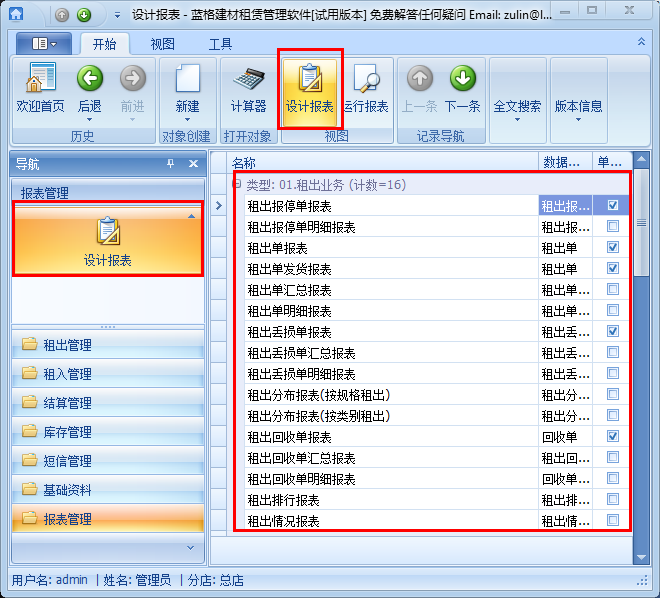Open the 版本信息 dropdown arrow
The height and width of the screenshot is (598, 660).
[x=578, y=120]
